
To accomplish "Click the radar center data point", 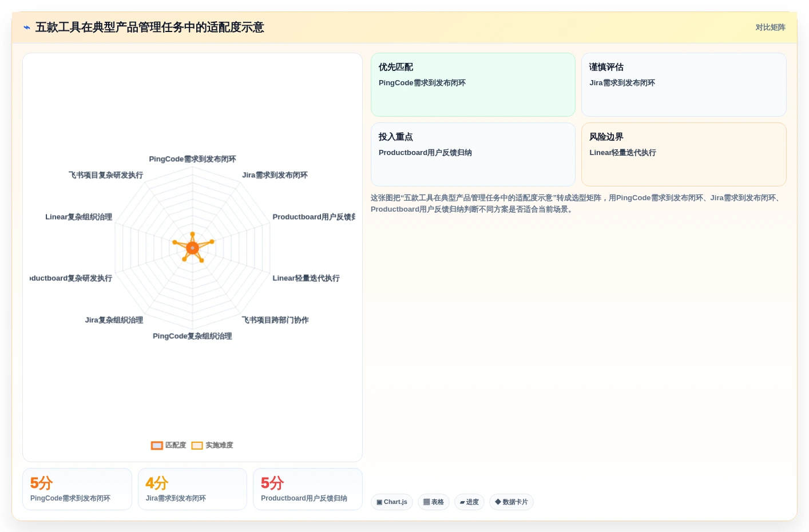I will (x=192, y=248).
